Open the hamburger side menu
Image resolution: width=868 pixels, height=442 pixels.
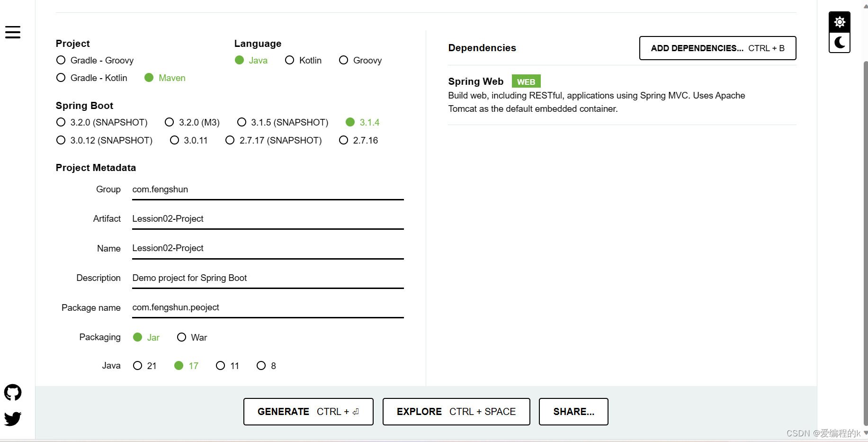coord(13,32)
